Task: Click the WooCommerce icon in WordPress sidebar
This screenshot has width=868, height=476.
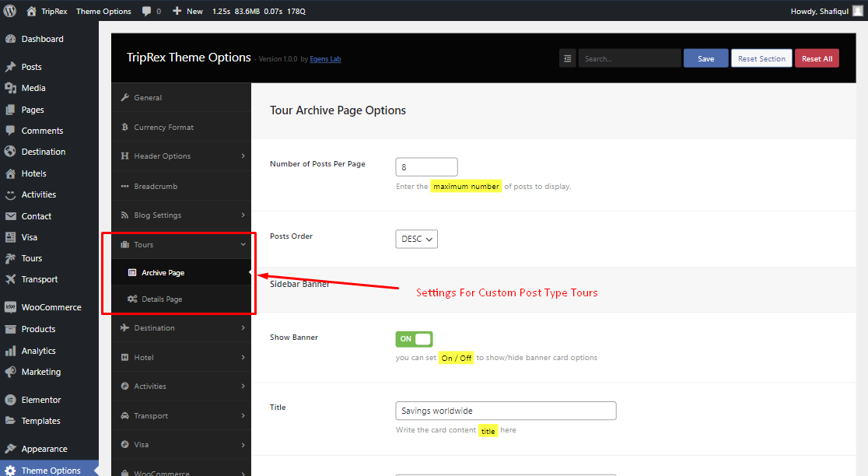Action: click(x=11, y=307)
